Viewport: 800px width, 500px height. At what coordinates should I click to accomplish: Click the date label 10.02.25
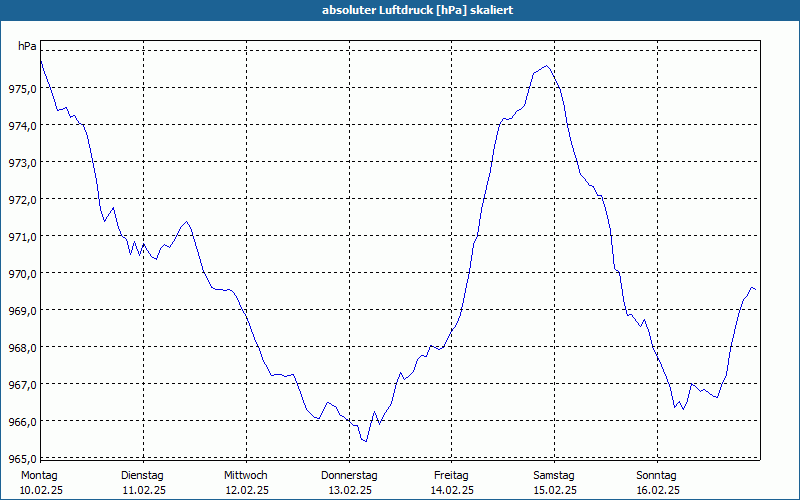41,491
